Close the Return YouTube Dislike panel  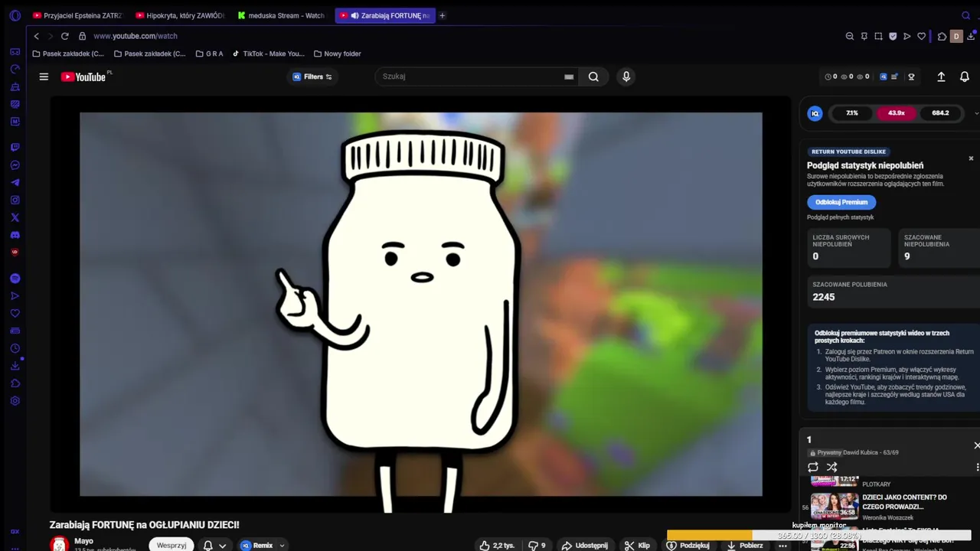pyautogui.click(x=971, y=158)
